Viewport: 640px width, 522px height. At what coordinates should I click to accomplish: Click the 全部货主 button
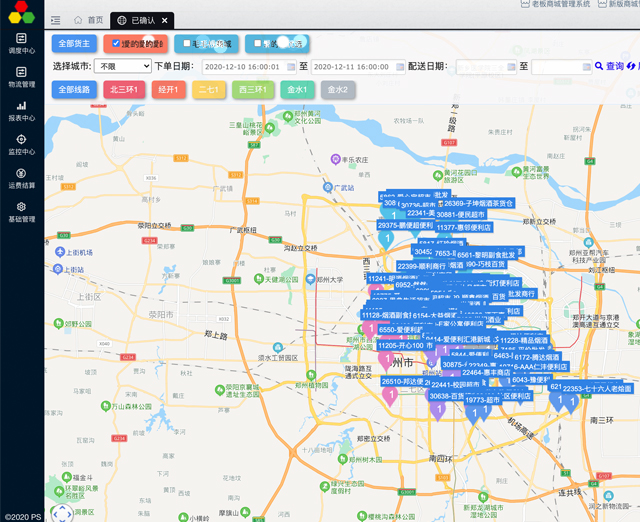pyautogui.click(x=74, y=44)
